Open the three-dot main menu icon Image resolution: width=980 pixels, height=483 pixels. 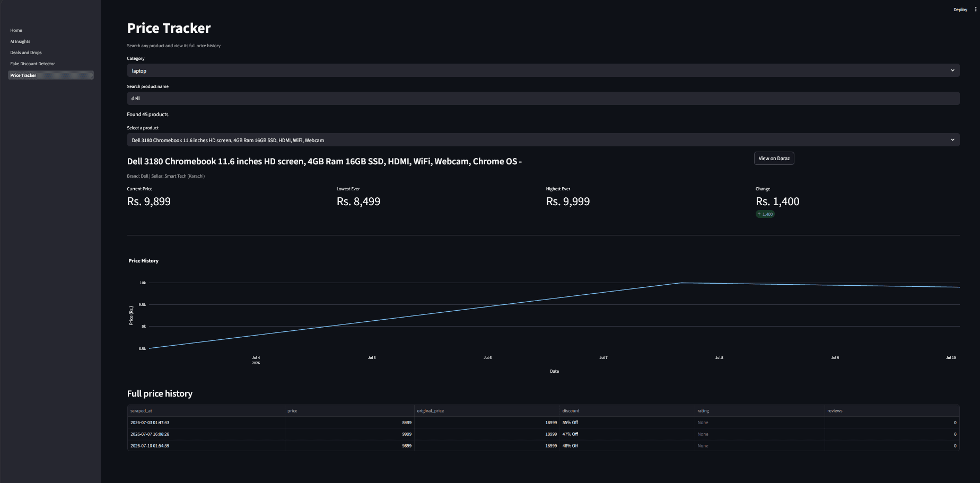[x=975, y=10]
